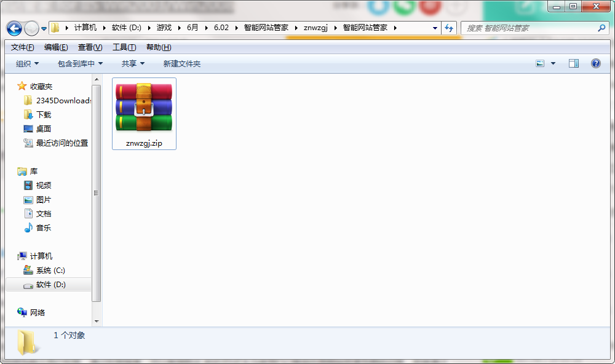615x364 pixels.
Task: Select 网络 in the navigation pane
Action: coord(38,312)
